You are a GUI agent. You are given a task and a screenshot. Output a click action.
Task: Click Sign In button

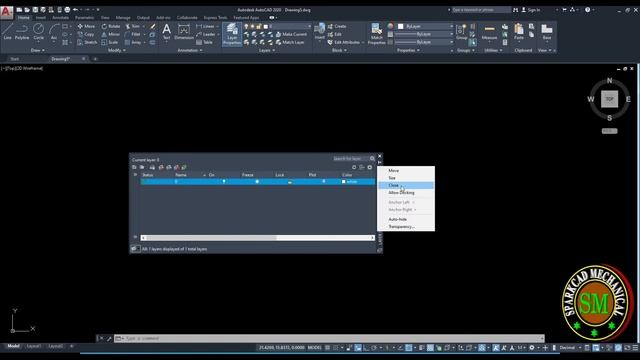(x=531, y=10)
